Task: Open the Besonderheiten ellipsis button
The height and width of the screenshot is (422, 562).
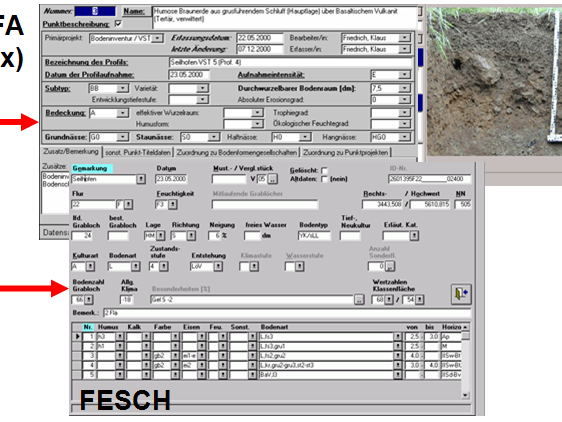Action: 359,300
